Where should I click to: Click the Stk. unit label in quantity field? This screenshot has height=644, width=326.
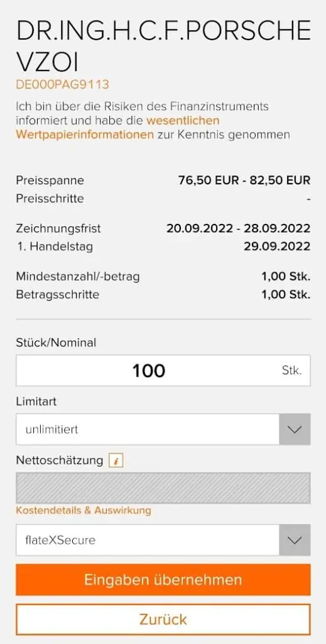[291, 370]
